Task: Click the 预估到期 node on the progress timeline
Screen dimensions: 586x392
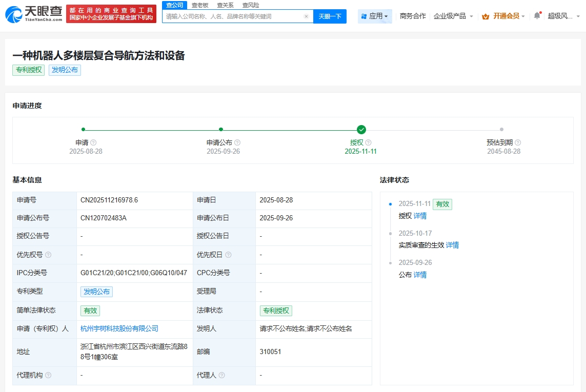Action: pos(500,129)
